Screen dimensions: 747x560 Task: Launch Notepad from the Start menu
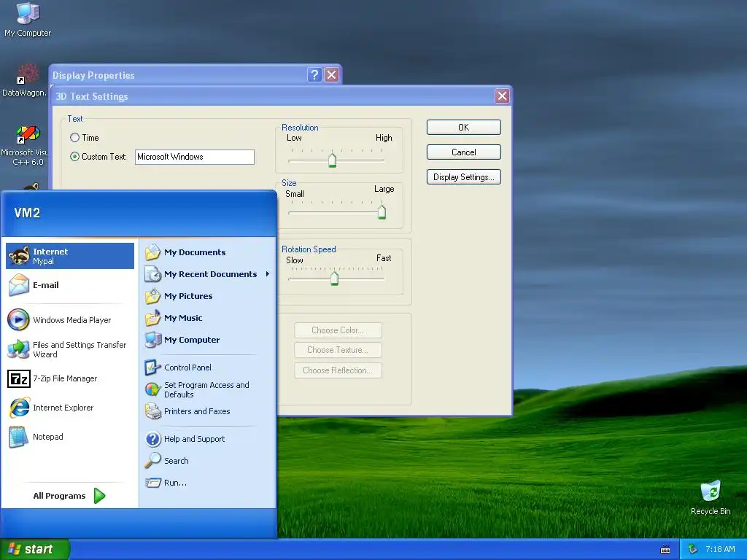coord(70,437)
